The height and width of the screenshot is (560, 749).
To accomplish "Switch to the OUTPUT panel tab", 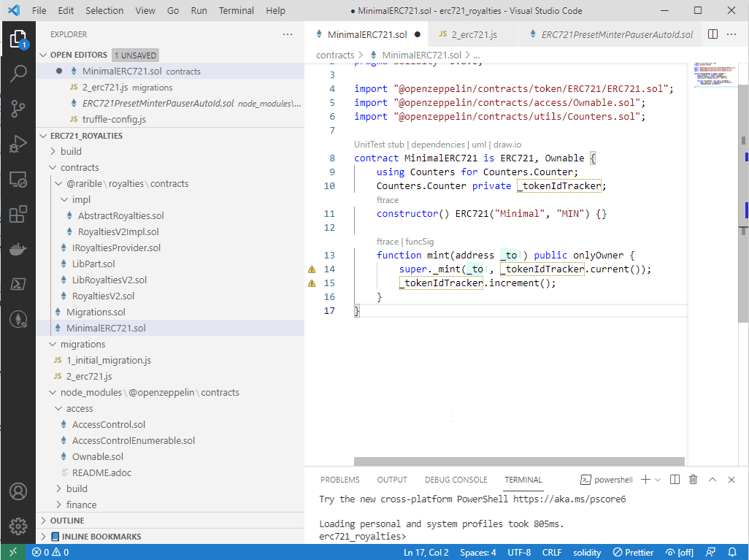I will click(392, 480).
